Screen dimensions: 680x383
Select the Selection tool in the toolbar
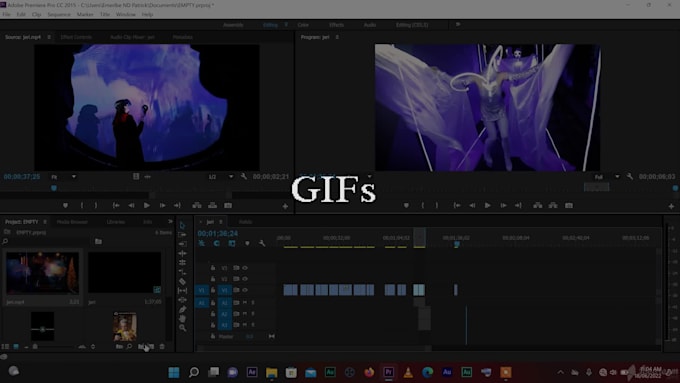182,226
